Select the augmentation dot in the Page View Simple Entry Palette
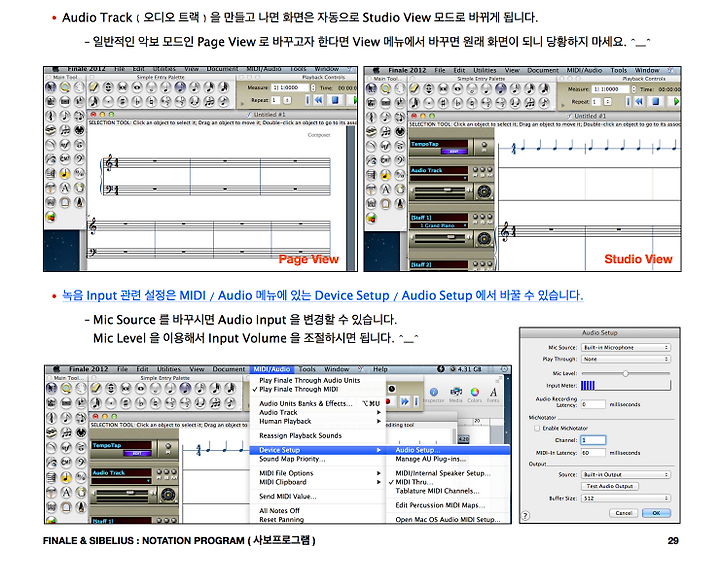Viewport: 720px width, 585px height. pyautogui.click(x=108, y=101)
